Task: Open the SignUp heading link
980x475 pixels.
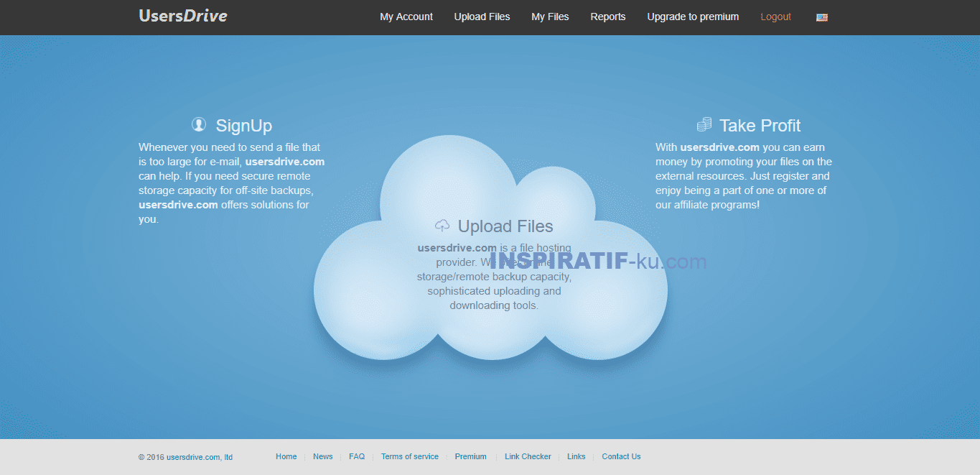Action: click(x=244, y=125)
